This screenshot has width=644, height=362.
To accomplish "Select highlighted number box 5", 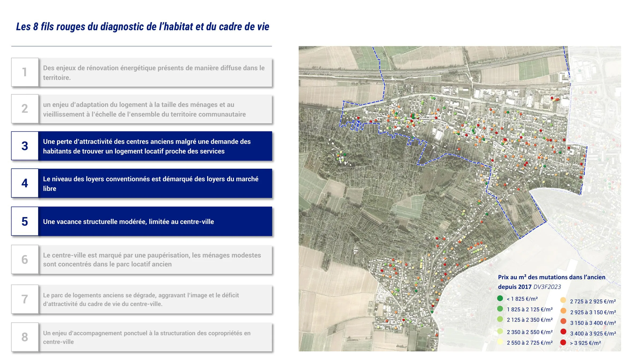I will pyautogui.click(x=25, y=221).
